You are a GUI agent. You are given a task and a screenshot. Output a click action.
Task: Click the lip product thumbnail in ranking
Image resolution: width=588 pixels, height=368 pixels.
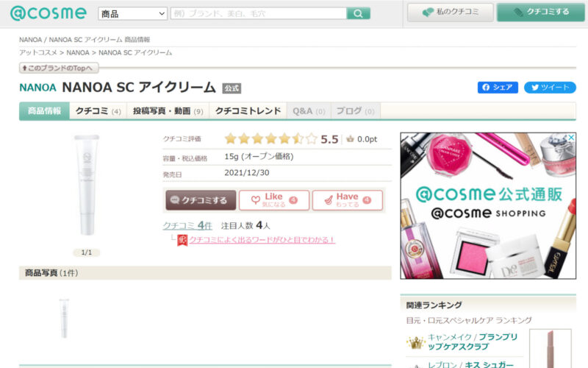coord(550,348)
